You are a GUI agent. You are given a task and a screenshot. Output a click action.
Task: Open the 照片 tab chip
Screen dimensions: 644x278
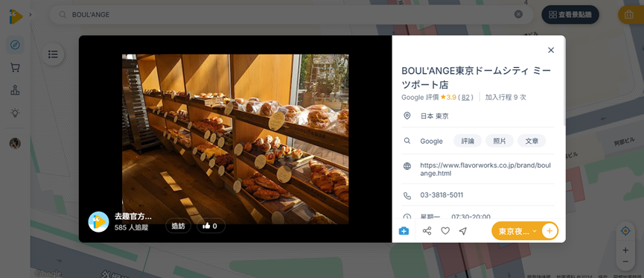500,141
